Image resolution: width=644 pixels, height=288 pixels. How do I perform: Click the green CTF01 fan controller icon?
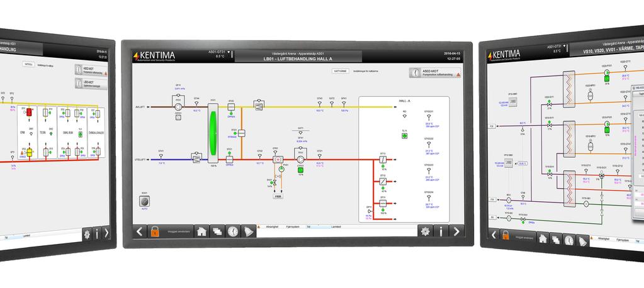(301, 170)
